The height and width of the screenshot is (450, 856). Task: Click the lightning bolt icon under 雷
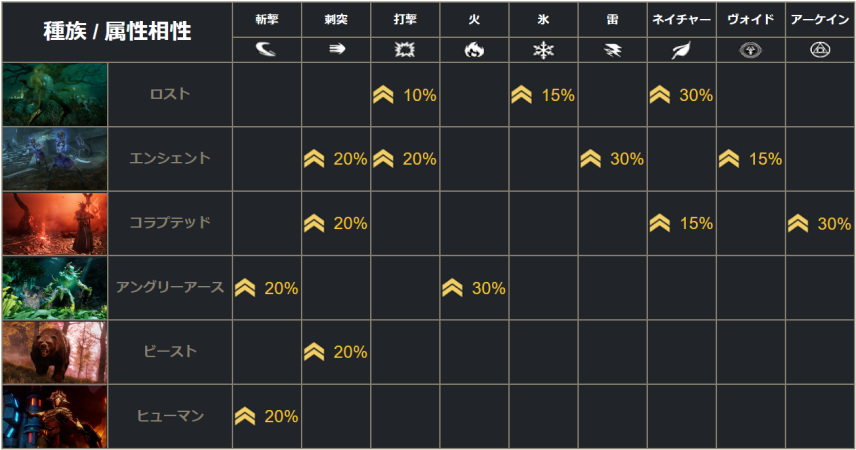point(613,50)
